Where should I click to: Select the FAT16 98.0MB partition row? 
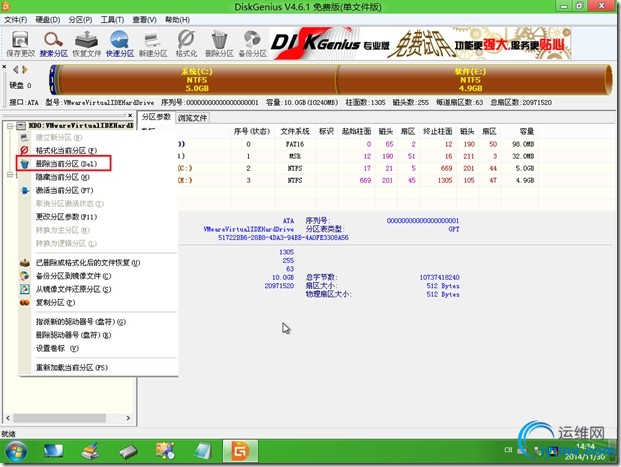click(357, 144)
